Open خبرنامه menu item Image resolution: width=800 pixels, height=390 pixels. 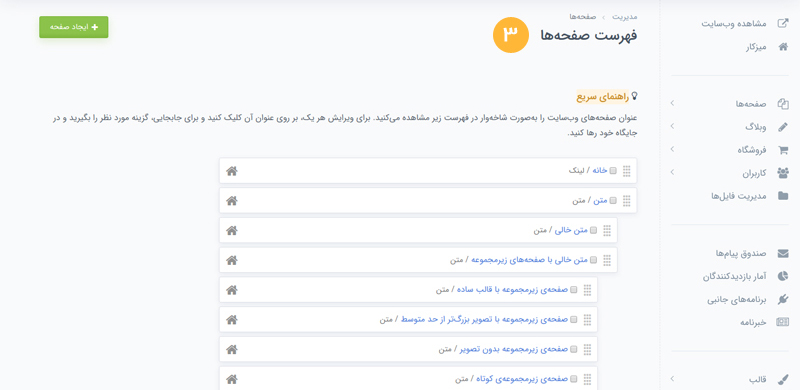pyautogui.click(x=754, y=322)
